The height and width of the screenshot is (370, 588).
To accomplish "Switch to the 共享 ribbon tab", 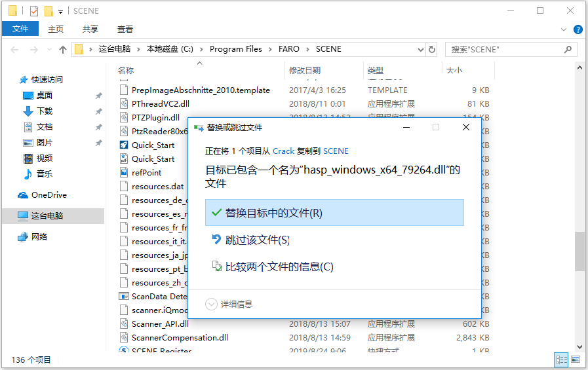I will click(x=90, y=29).
